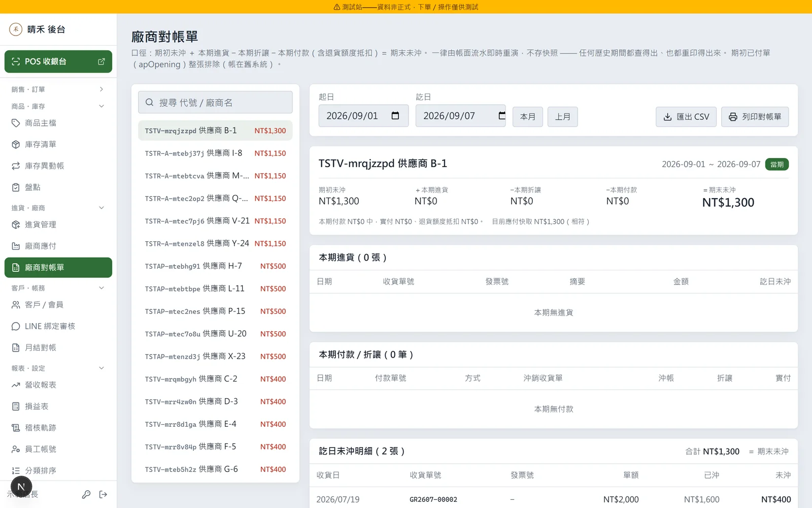
Task: Click the 分類排序 list icon
Action: coord(16,470)
